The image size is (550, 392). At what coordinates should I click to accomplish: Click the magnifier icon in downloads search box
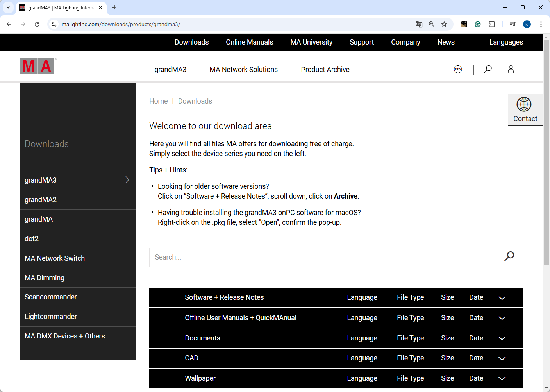(509, 256)
